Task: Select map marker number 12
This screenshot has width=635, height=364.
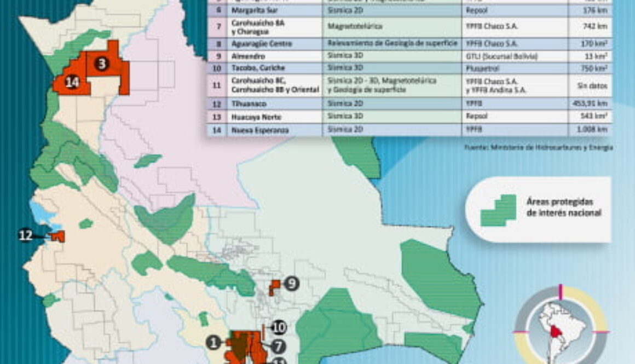Action: point(26,235)
